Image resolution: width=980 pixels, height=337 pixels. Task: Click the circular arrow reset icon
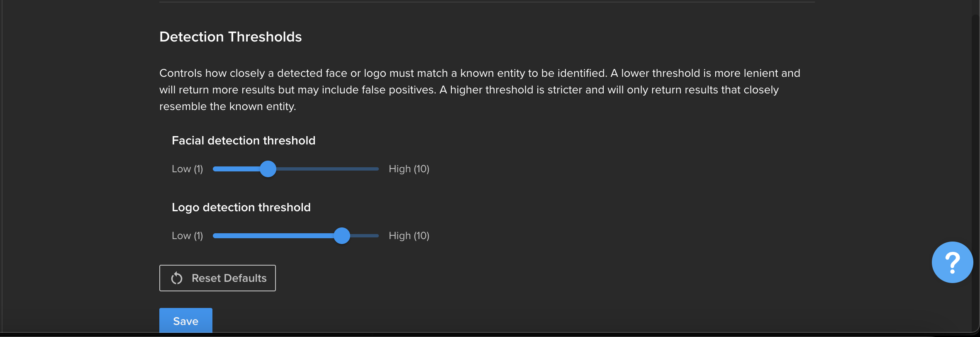point(177,278)
